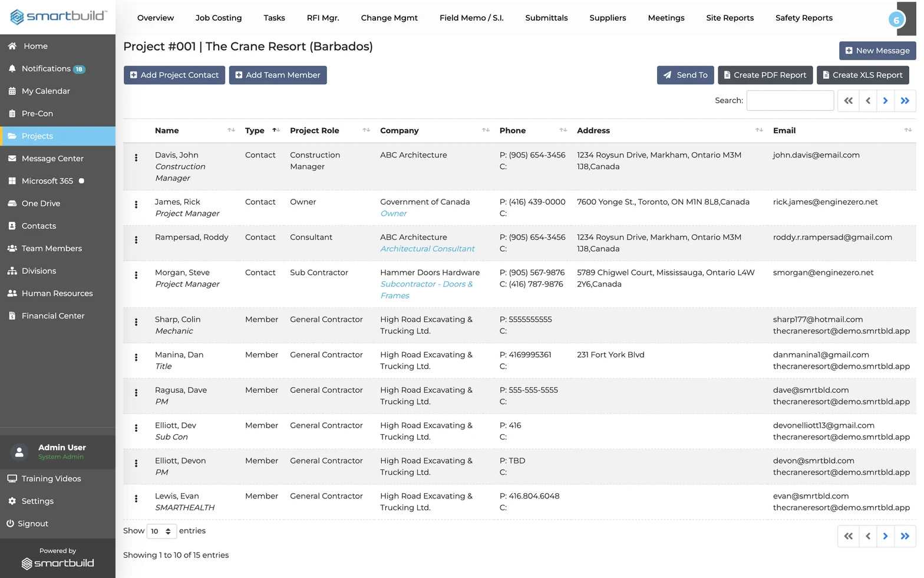This screenshot has width=924, height=578.
Task: Click the Create PDF Report button
Action: (x=765, y=75)
